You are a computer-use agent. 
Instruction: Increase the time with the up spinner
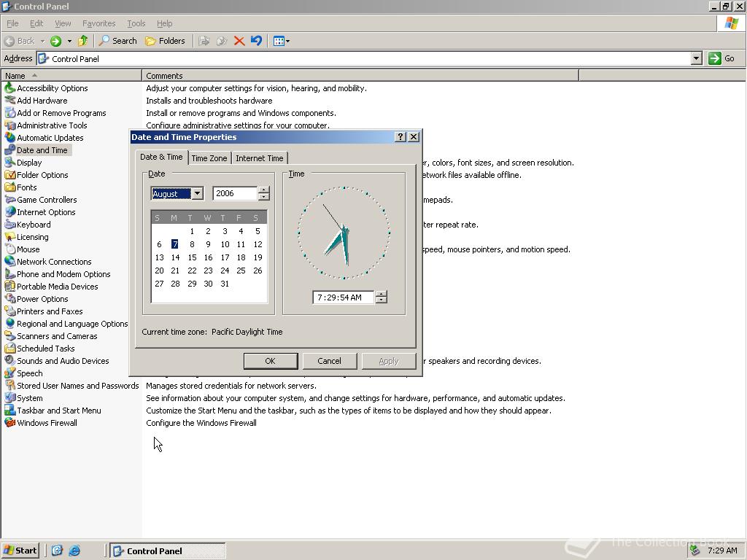click(381, 294)
